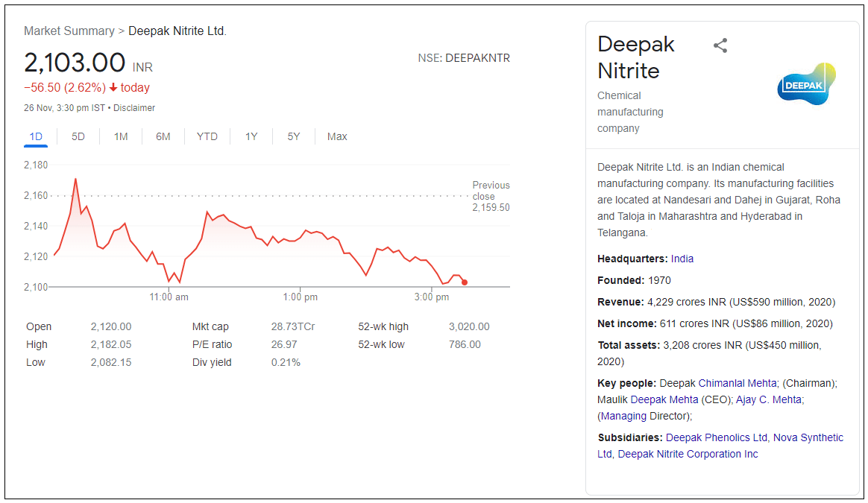Open Deepak Nitrite Corporation Inc link
The height and width of the screenshot is (503, 868).
point(688,454)
